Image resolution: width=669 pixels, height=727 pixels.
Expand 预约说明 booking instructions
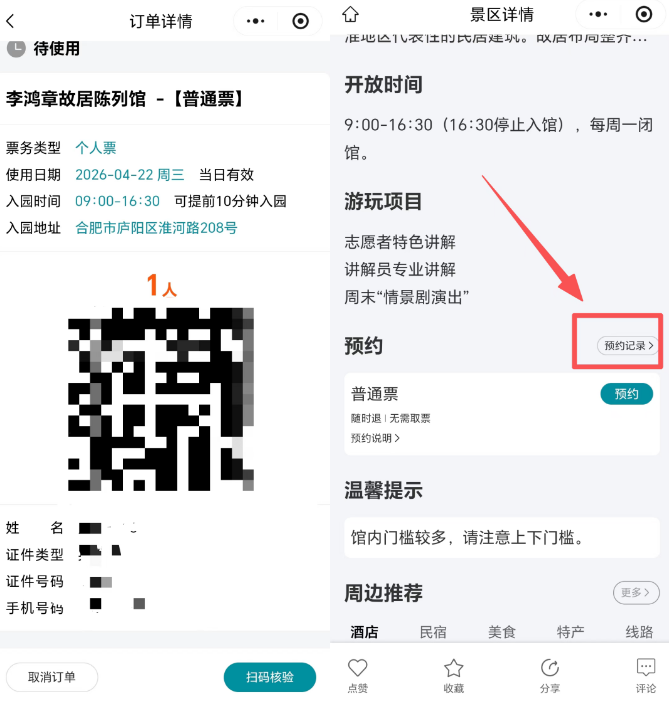click(375, 438)
